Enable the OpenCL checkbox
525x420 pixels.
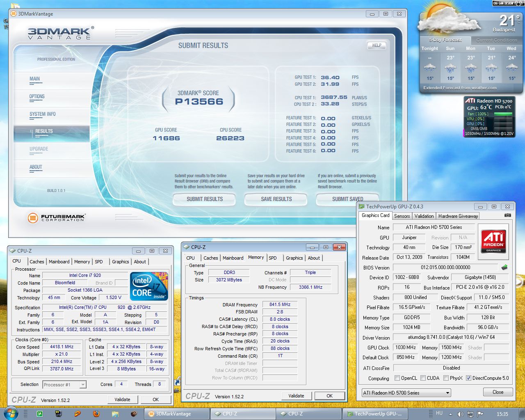(397, 378)
